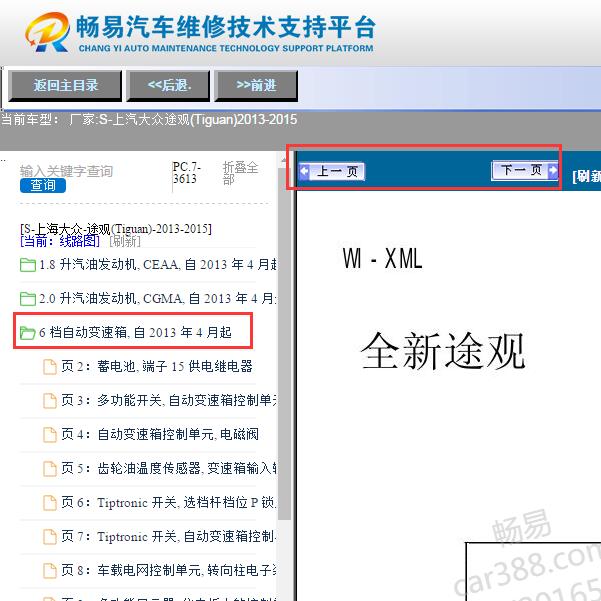Click the 全新途观 document title
The image size is (601, 601).
coord(443,351)
